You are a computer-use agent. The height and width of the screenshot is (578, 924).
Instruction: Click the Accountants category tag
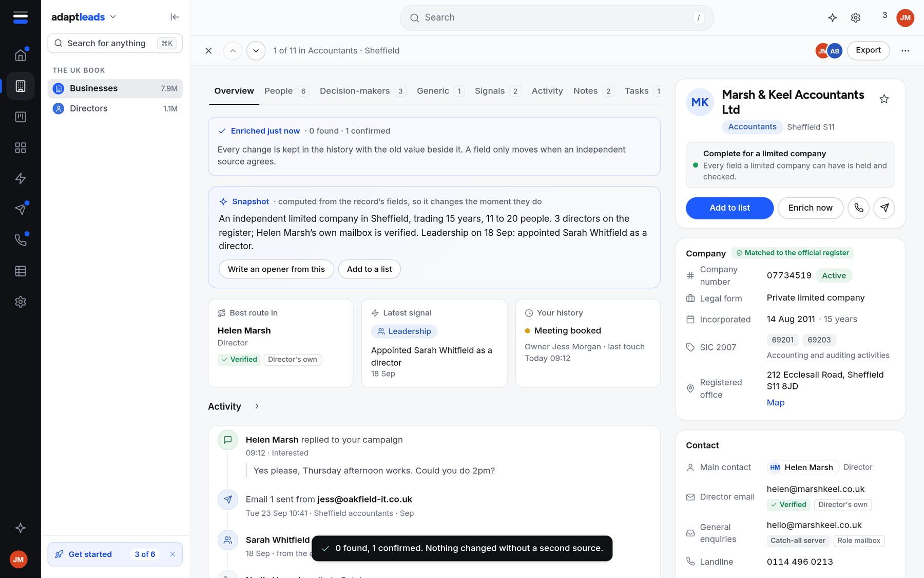pyautogui.click(x=752, y=127)
